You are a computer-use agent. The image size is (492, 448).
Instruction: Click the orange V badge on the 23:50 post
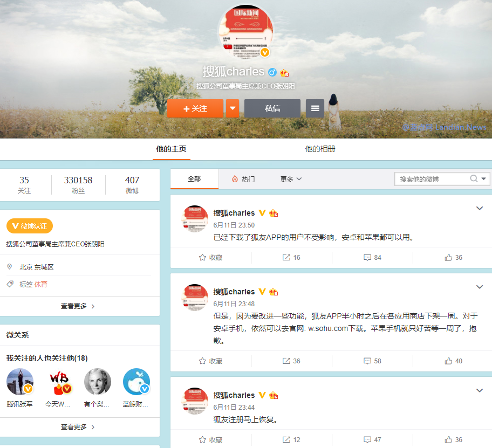coord(262,213)
